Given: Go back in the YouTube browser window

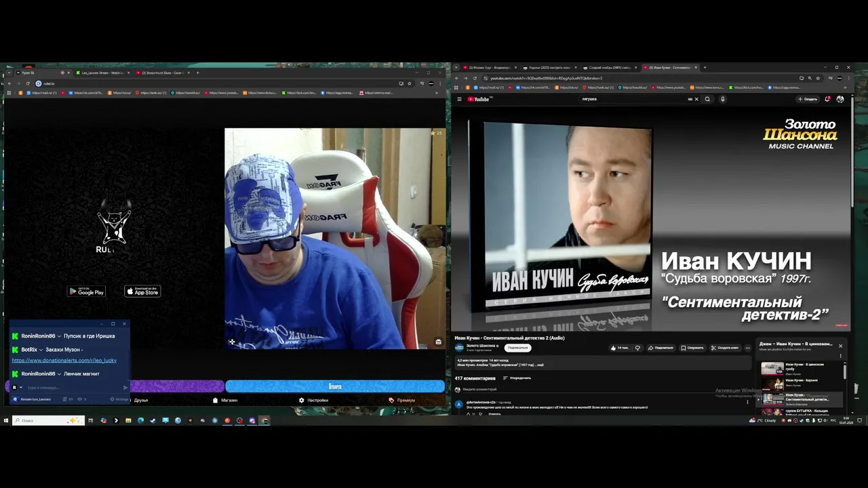Looking at the screenshot, I should (456, 78).
